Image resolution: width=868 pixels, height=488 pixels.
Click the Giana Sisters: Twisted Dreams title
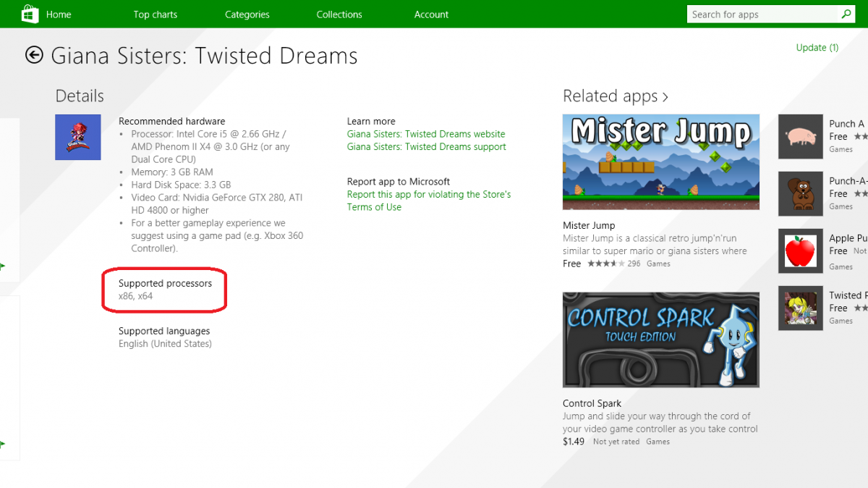click(204, 56)
